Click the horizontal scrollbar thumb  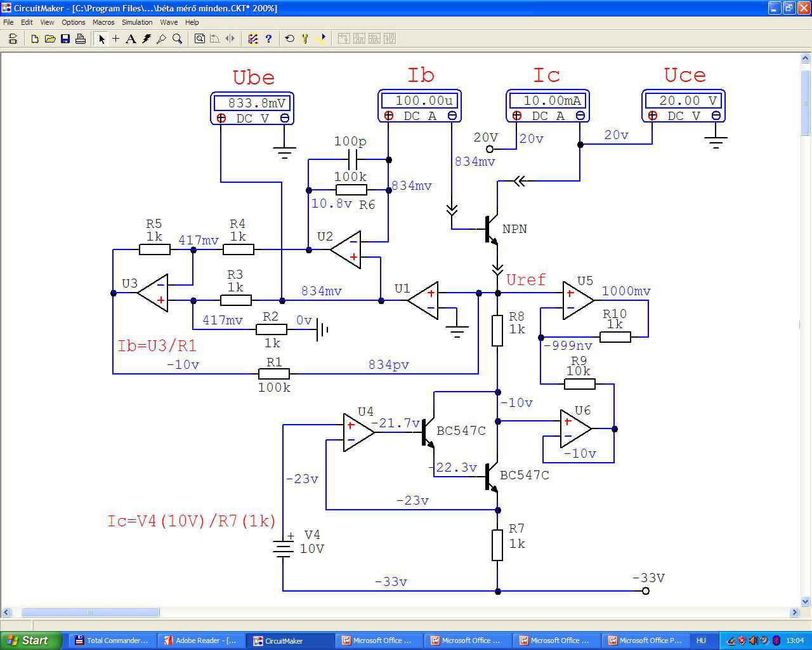click(91, 613)
